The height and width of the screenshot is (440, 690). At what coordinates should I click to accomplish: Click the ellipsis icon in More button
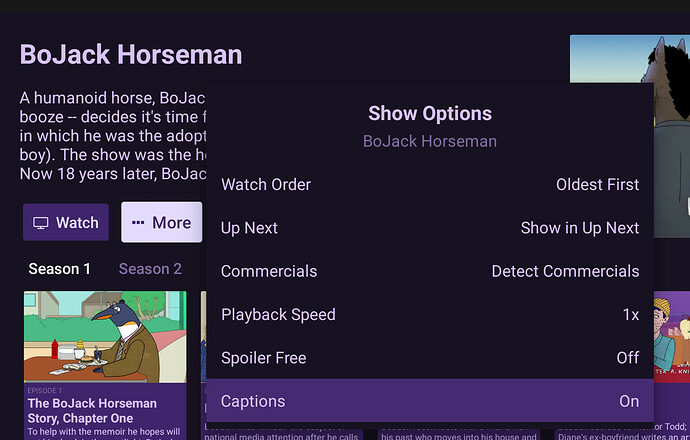pyautogui.click(x=138, y=223)
